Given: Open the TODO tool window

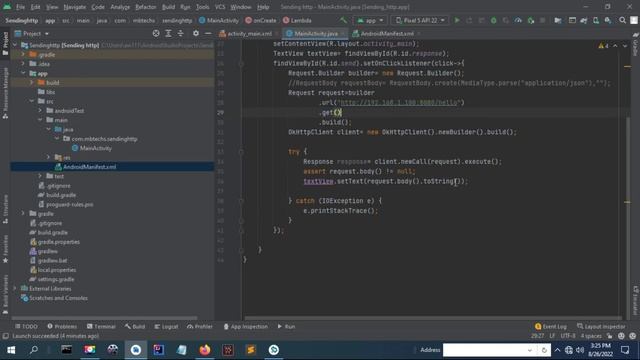Looking at the screenshot, I should pyautogui.click(x=26, y=327).
